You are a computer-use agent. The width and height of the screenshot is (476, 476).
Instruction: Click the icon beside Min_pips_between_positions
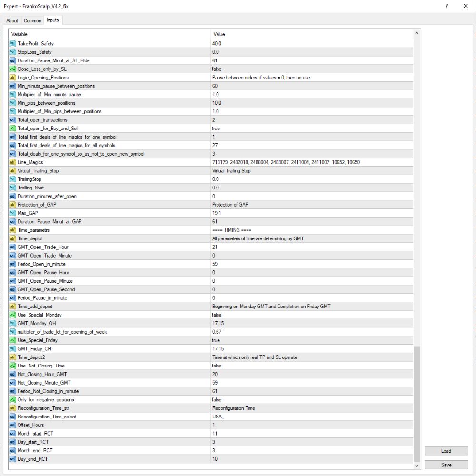click(12, 103)
